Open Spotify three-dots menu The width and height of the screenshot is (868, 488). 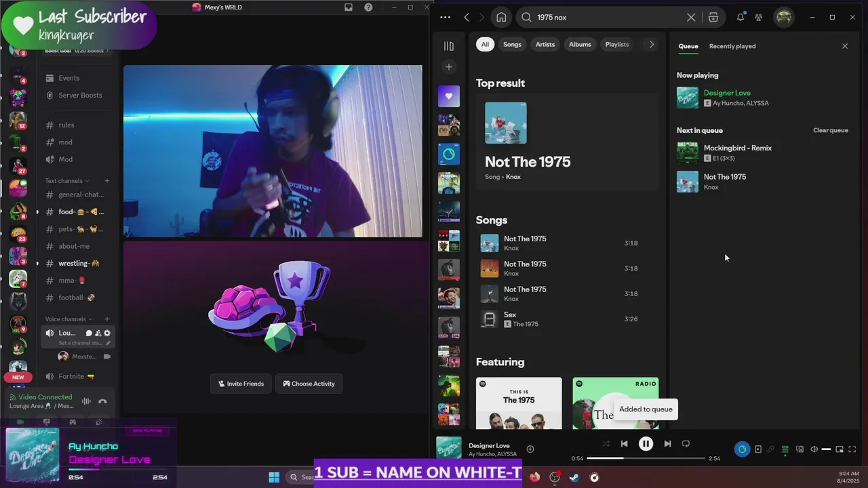(x=445, y=17)
